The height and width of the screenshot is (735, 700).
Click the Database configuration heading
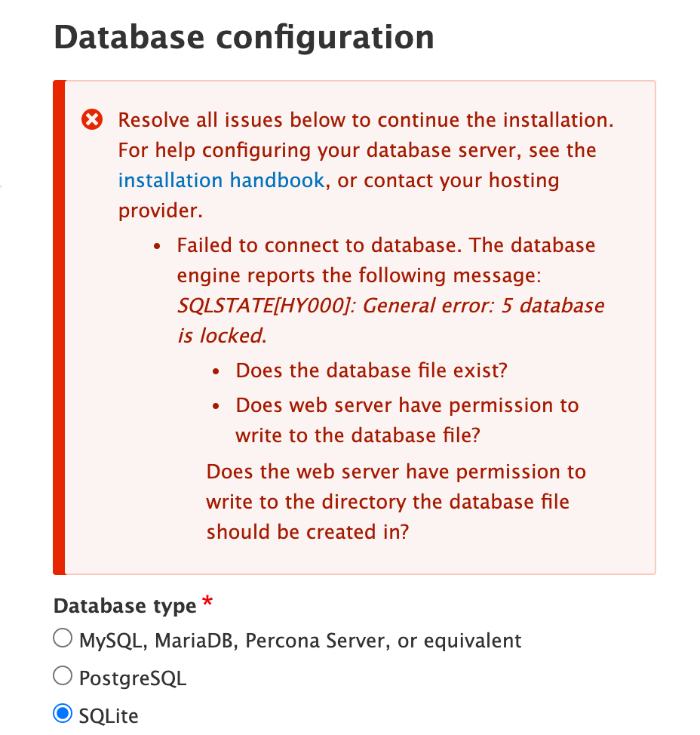(x=244, y=37)
